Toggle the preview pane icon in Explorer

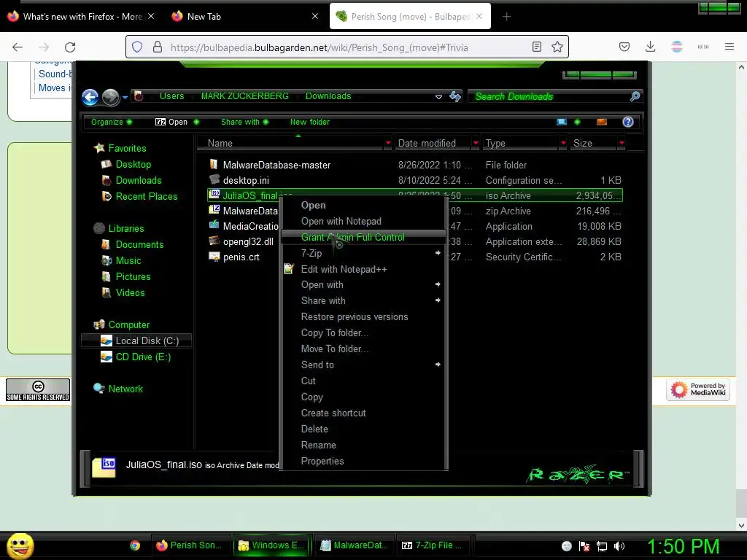point(602,122)
